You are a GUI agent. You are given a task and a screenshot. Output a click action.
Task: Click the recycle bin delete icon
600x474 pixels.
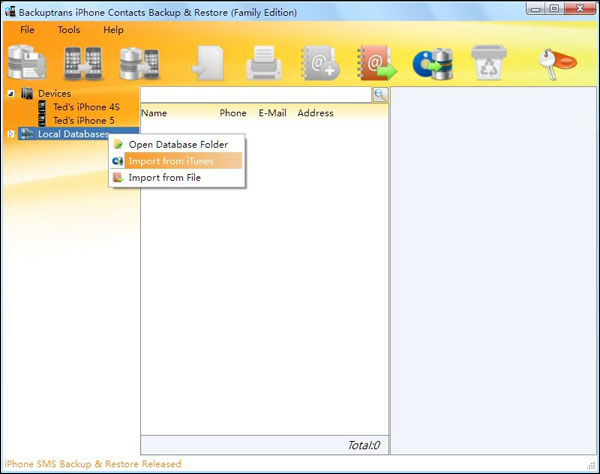point(489,62)
